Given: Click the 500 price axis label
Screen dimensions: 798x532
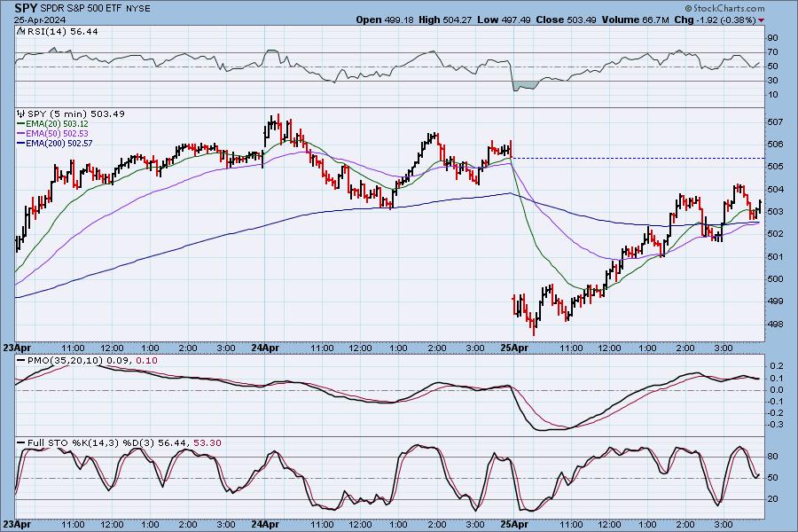Looking at the screenshot, I should tap(775, 279).
